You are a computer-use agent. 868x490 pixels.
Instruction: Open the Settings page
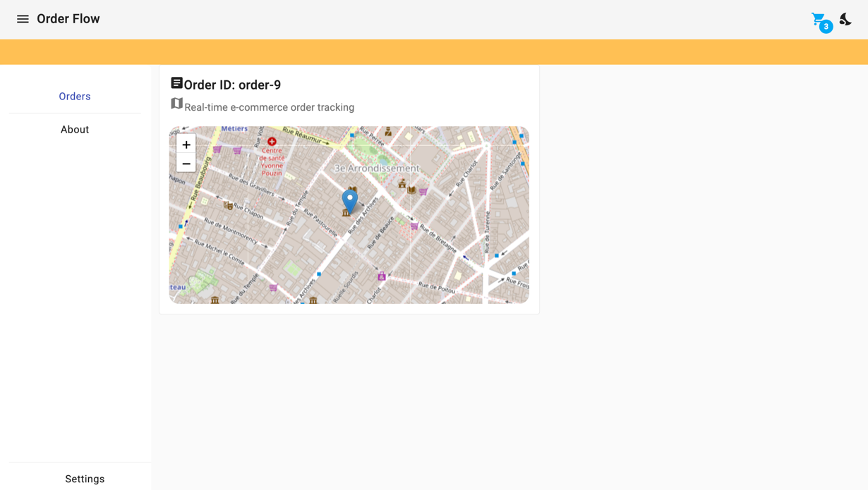click(x=84, y=479)
